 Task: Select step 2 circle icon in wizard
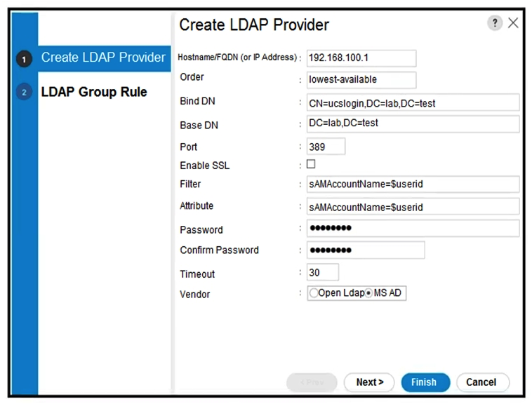tap(24, 92)
